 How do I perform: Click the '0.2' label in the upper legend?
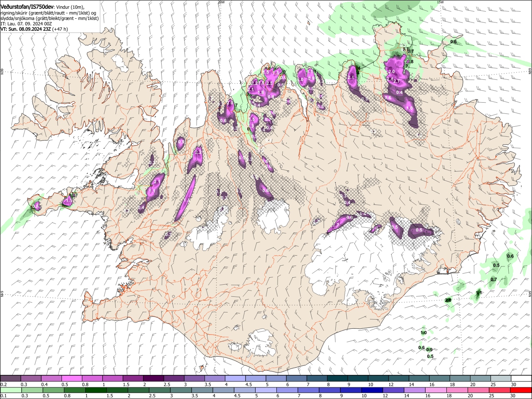(x=3, y=384)
